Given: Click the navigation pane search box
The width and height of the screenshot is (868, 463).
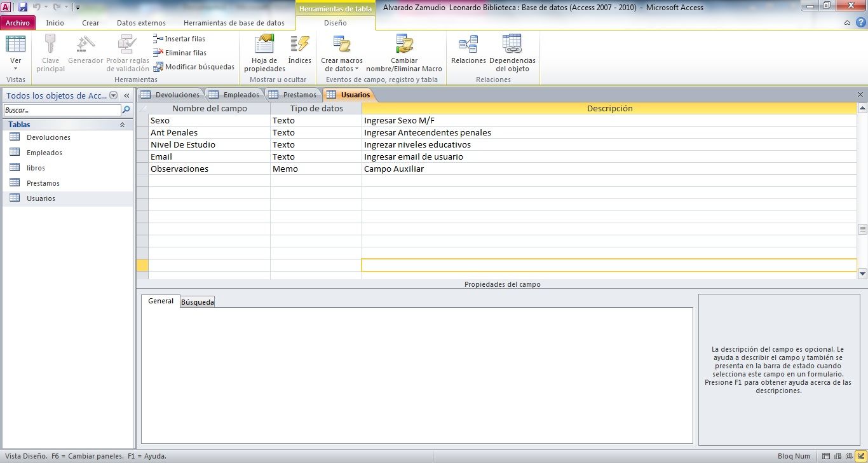Looking at the screenshot, I should pos(62,110).
